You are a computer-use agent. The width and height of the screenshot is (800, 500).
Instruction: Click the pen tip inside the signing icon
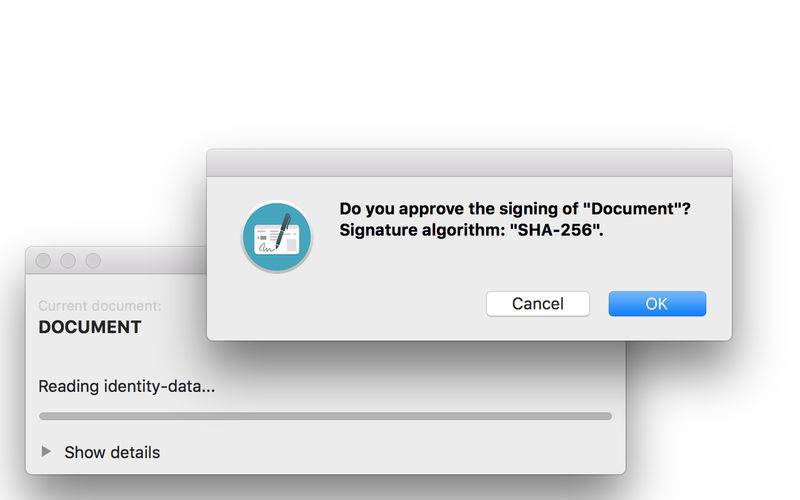pos(278,245)
